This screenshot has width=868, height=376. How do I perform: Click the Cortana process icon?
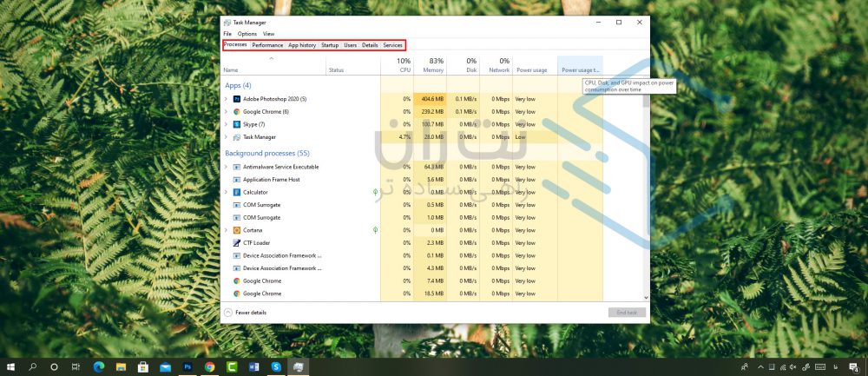pos(236,230)
